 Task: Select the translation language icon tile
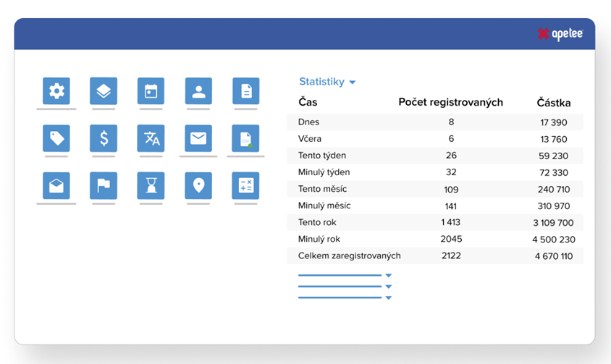(x=151, y=138)
